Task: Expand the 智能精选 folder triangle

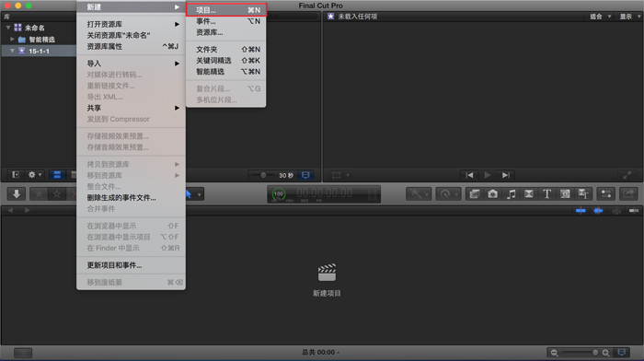Action: [12, 39]
